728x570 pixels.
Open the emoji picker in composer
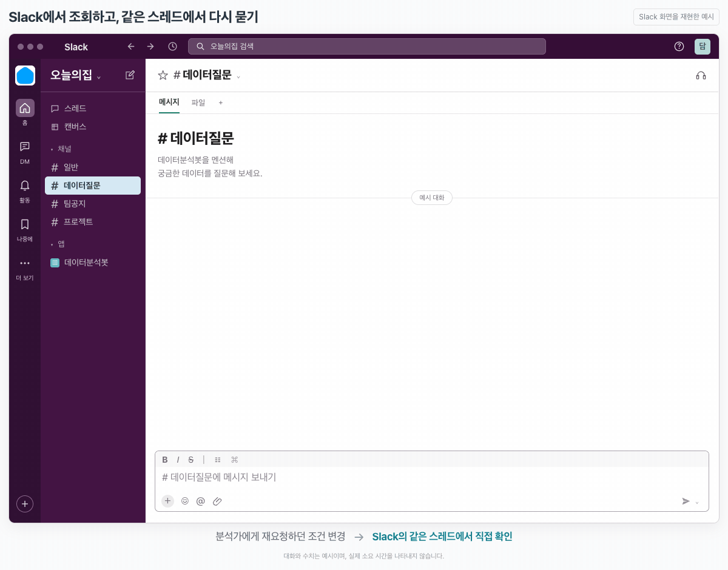pyautogui.click(x=185, y=501)
